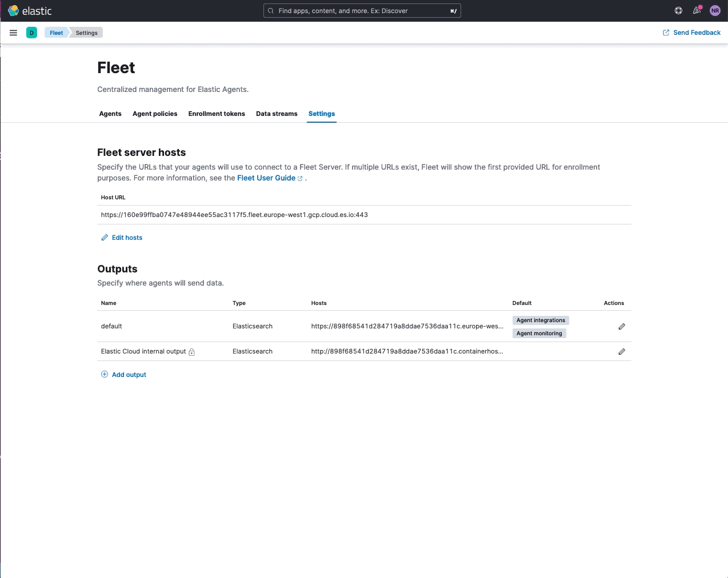
Task: Open notifications via the bell icon
Action: pyautogui.click(x=697, y=10)
